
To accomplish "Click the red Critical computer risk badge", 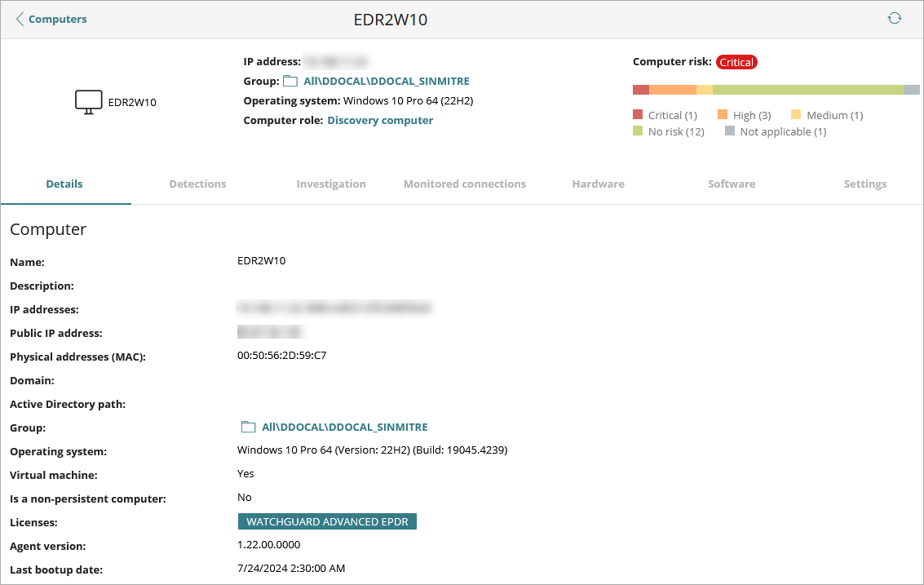I will click(736, 61).
